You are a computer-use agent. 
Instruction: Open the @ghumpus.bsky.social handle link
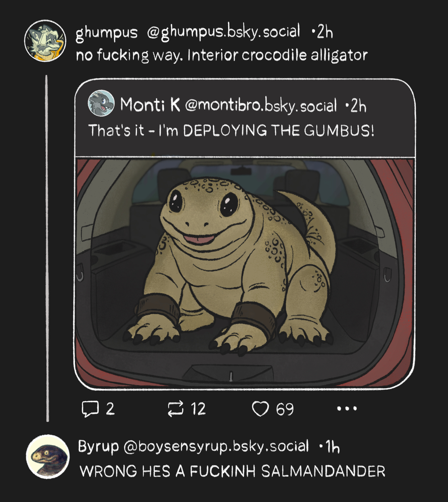click(x=223, y=32)
